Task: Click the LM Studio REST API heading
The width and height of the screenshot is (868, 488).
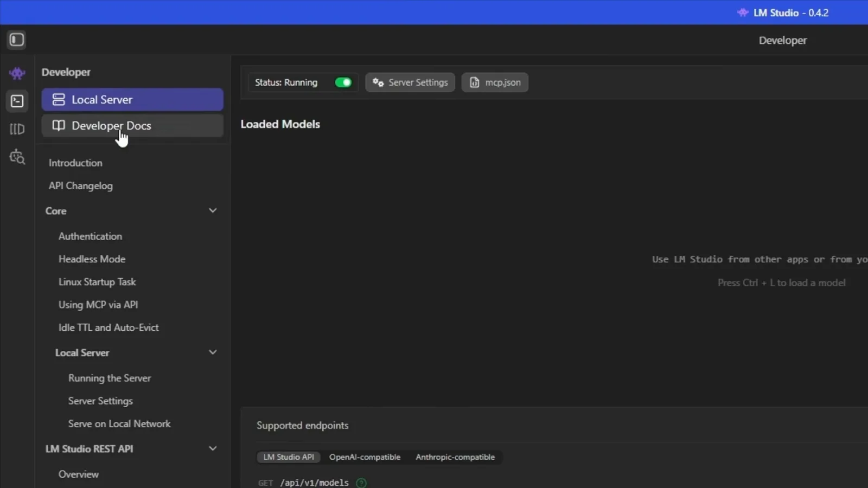Action: (x=89, y=449)
